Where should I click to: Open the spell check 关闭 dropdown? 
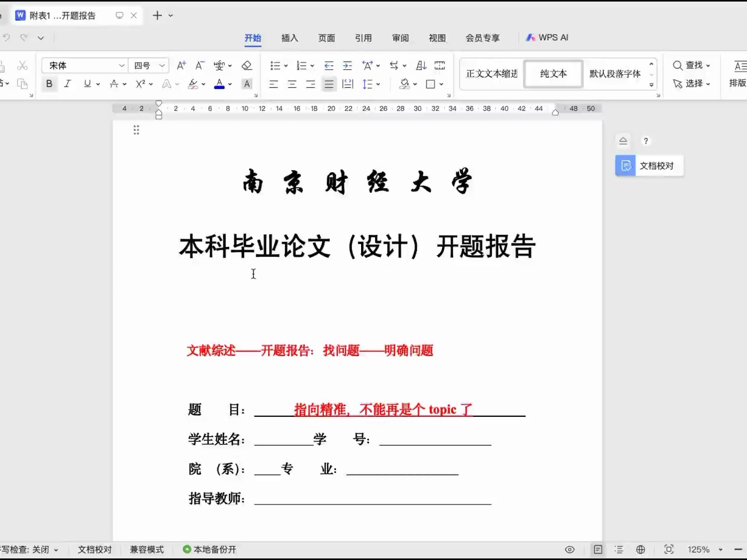(56, 550)
